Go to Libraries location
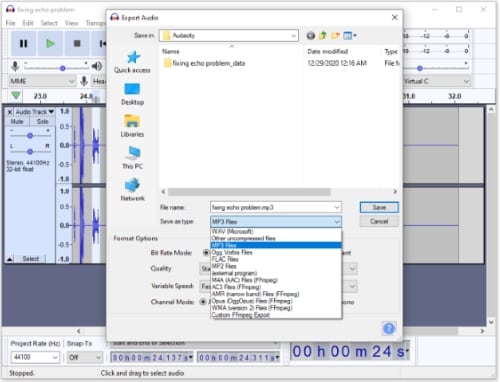500x382 pixels. (132, 126)
